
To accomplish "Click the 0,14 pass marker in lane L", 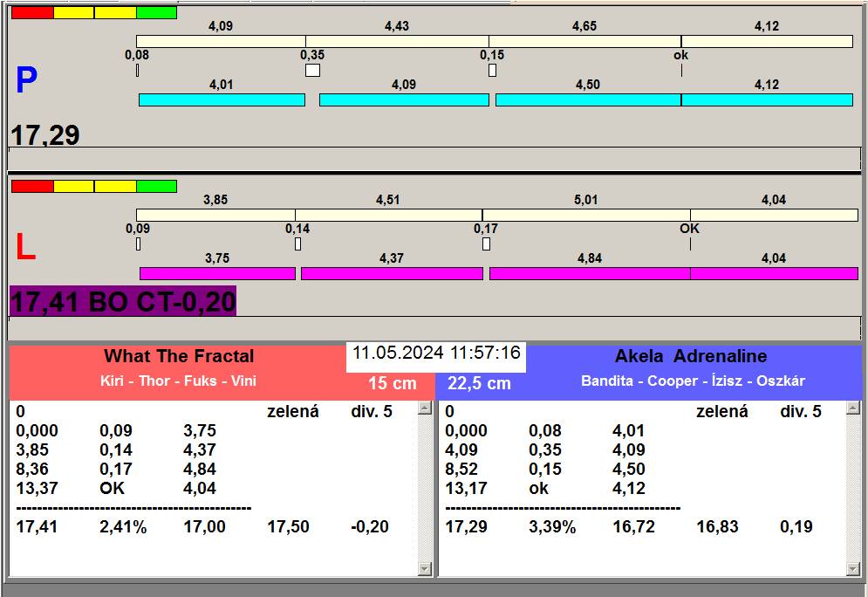I will pyautogui.click(x=297, y=244).
